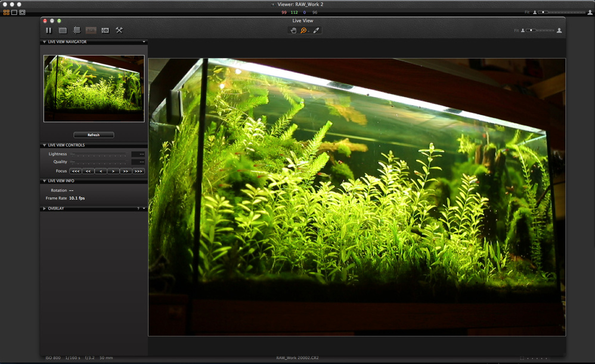
Task: Collapse the Live View Info panel
Action: 44,181
